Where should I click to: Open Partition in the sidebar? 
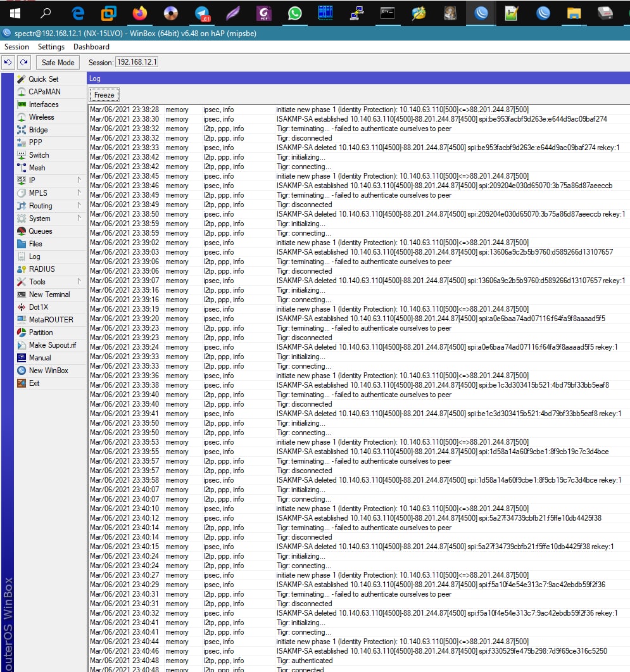[50, 332]
